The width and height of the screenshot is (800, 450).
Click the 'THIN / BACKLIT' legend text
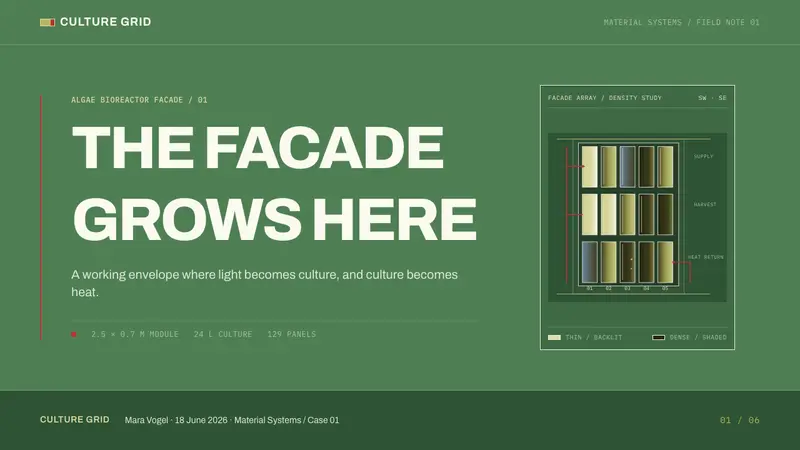594,337
